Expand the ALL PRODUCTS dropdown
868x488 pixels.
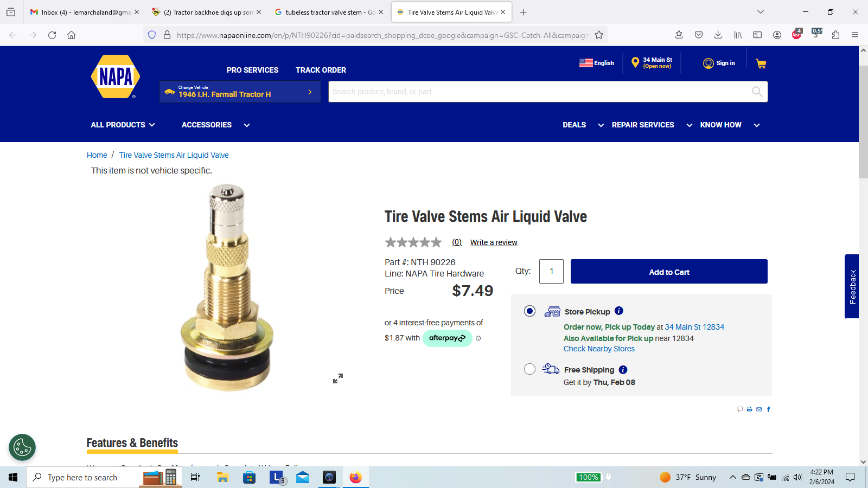123,125
